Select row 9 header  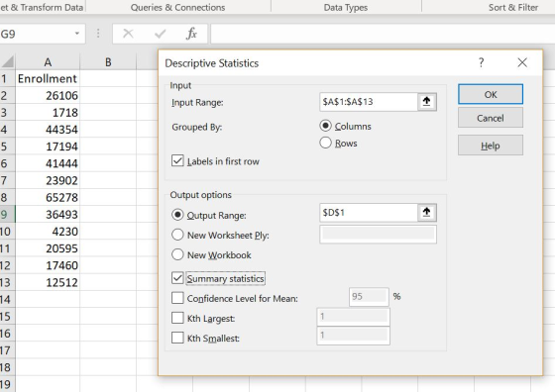coord(7,214)
